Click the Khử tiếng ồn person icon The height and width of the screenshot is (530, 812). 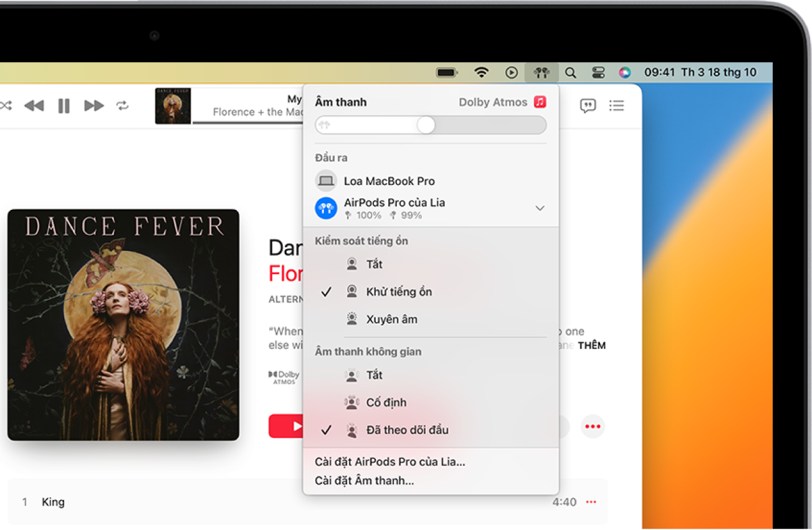(352, 291)
